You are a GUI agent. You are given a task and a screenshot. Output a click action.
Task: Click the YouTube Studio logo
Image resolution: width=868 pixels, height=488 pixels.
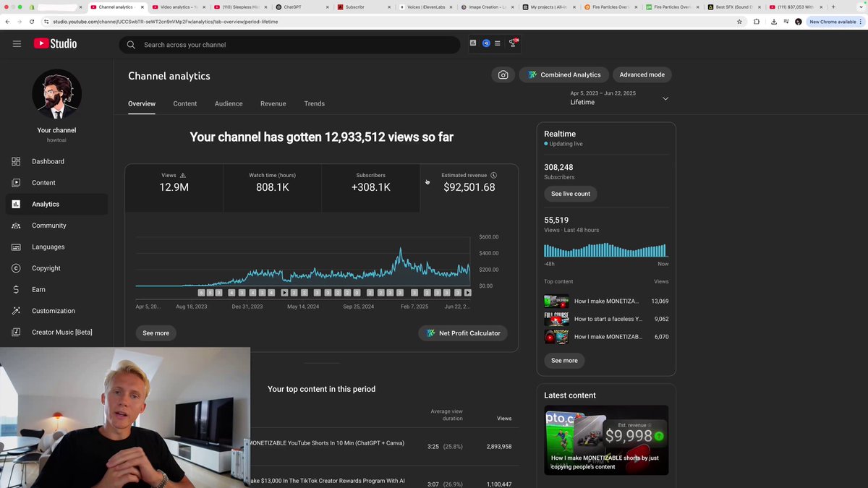(x=55, y=44)
